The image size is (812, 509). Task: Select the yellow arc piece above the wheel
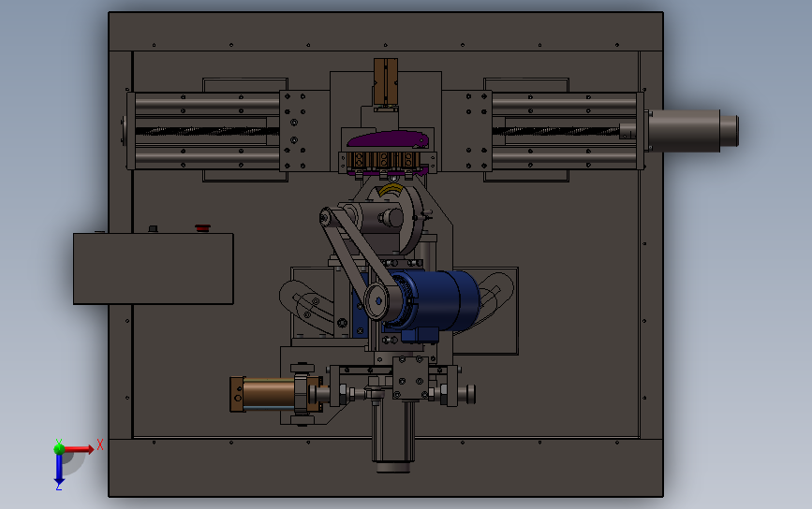(391, 190)
